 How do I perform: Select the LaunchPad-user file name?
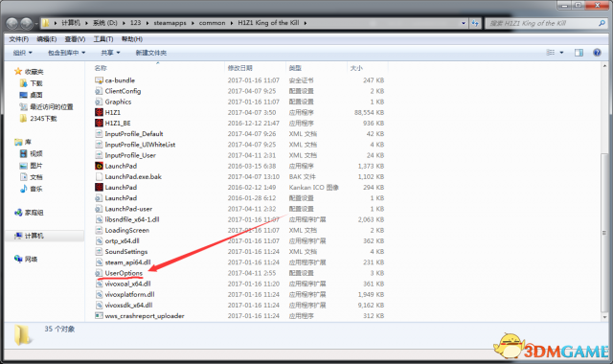[128, 209]
